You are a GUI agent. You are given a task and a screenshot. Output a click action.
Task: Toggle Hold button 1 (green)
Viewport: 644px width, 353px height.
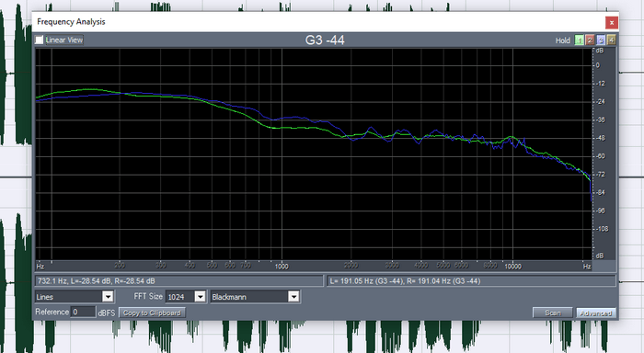pos(579,40)
